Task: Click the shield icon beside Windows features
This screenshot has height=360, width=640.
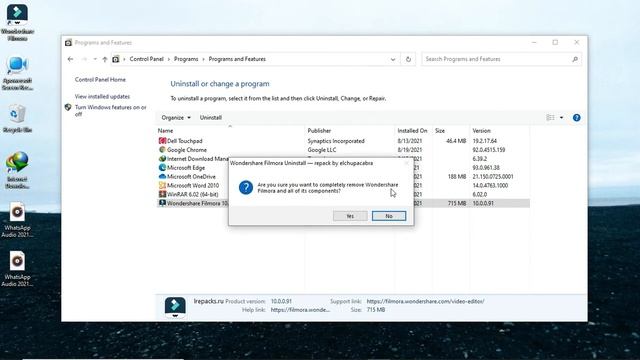Action: (68, 107)
